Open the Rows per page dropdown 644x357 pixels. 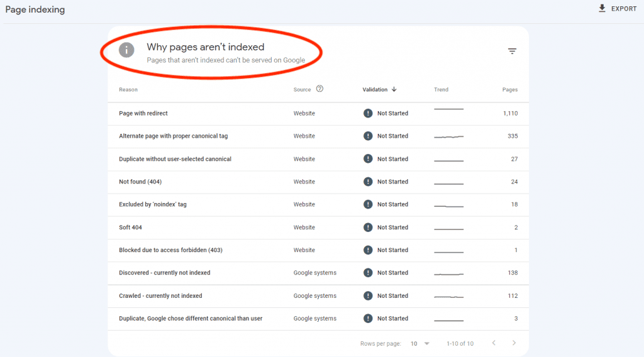420,344
